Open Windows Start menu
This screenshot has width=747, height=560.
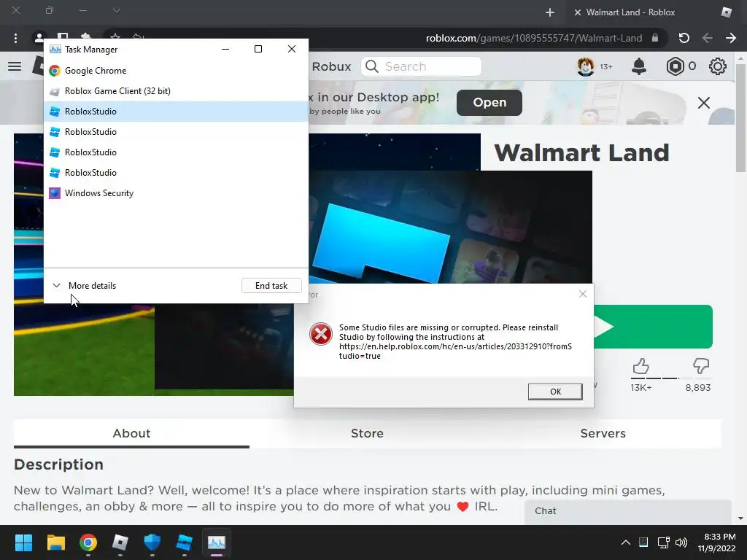23,542
